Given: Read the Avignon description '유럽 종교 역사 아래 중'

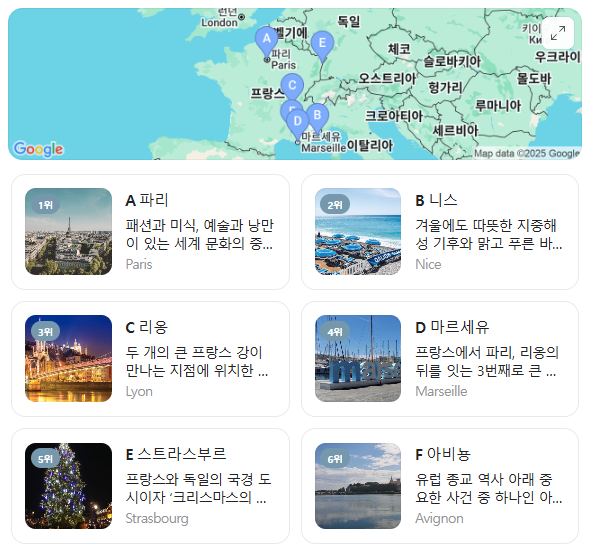Looking at the screenshot, I should [484, 480].
